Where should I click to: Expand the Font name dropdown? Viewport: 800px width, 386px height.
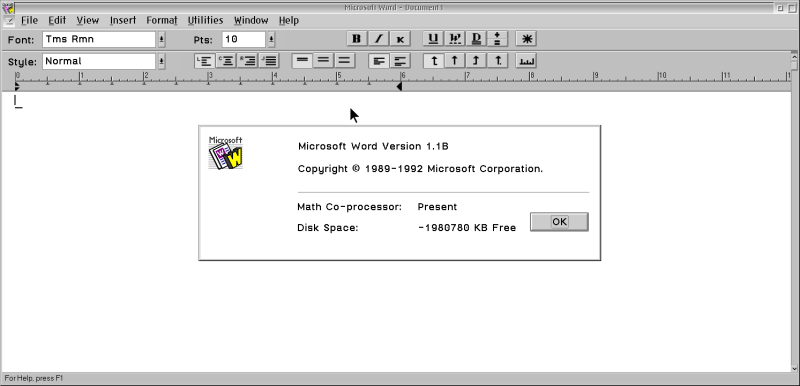pyautogui.click(x=161, y=39)
